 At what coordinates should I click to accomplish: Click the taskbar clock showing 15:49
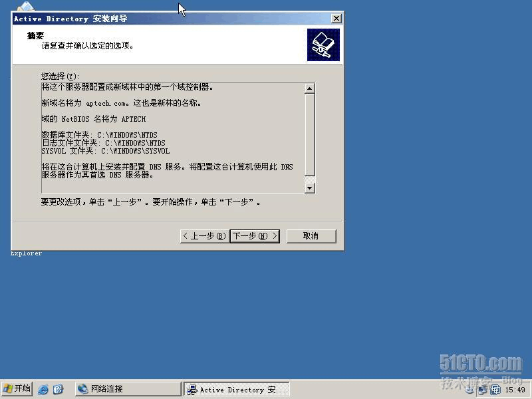[515, 390]
